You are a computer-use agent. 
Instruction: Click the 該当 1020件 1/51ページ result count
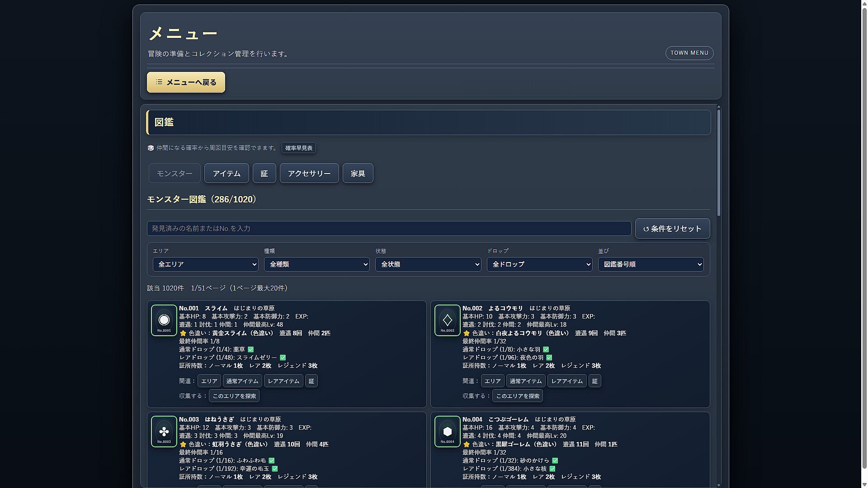(x=217, y=288)
